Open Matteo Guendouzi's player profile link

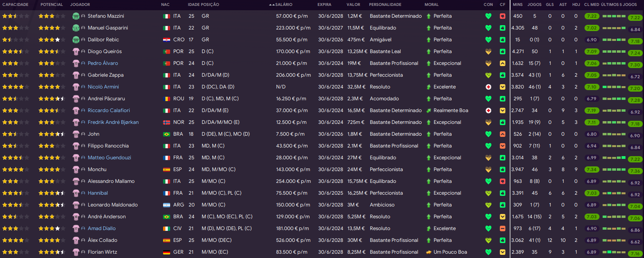click(109, 158)
